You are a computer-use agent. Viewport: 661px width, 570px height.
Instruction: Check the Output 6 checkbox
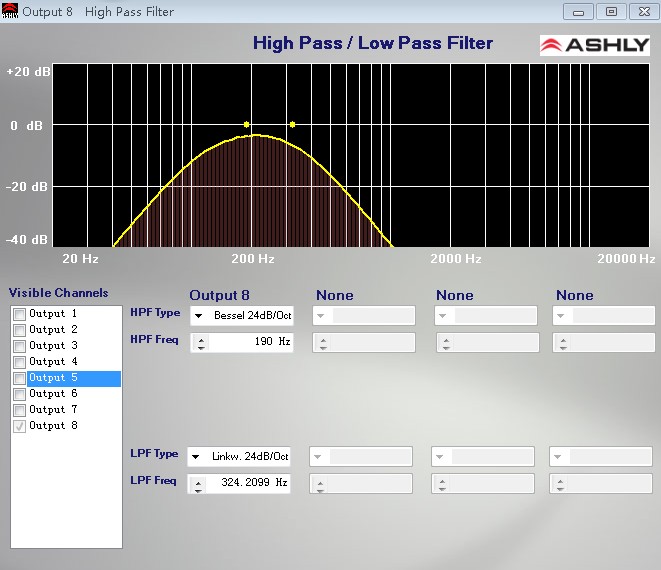point(19,394)
